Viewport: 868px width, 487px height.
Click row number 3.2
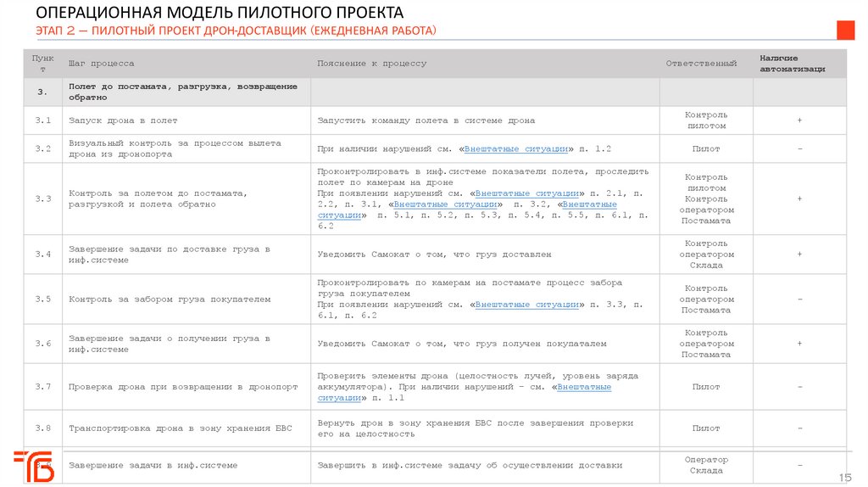42,148
